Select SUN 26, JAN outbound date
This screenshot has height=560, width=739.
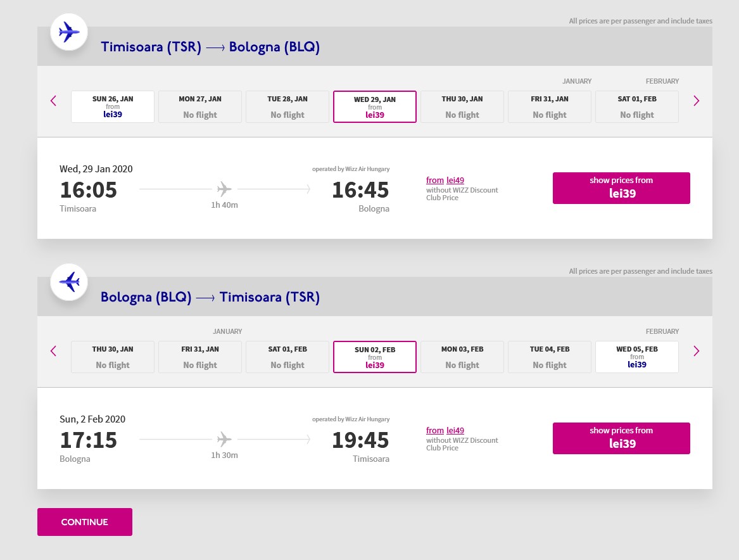[x=113, y=106]
